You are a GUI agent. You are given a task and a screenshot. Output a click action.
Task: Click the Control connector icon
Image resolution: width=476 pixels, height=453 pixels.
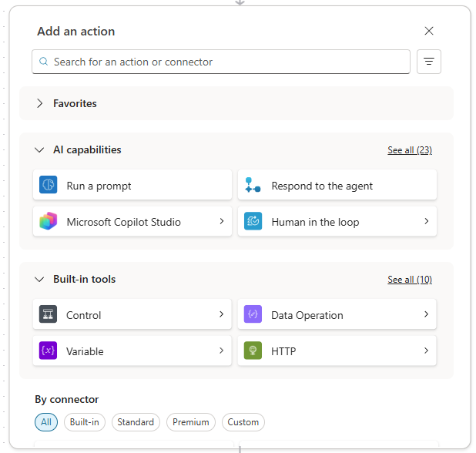[48, 314]
